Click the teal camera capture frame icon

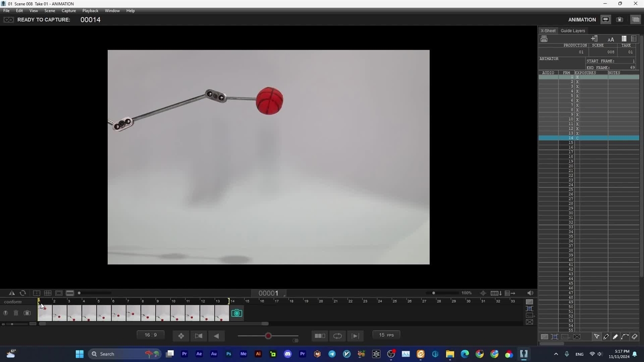click(x=236, y=313)
